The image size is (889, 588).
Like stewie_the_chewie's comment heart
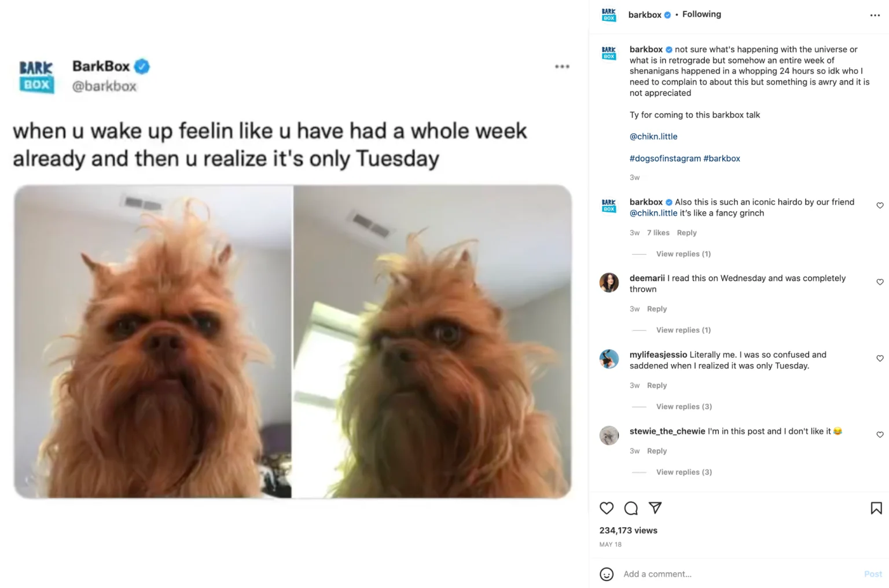pos(880,435)
